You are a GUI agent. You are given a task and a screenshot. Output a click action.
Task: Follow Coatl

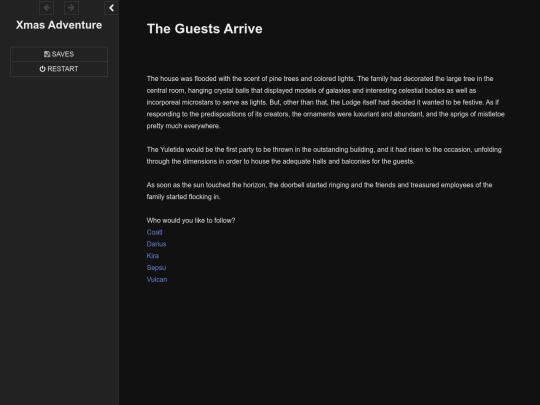click(154, 232)
